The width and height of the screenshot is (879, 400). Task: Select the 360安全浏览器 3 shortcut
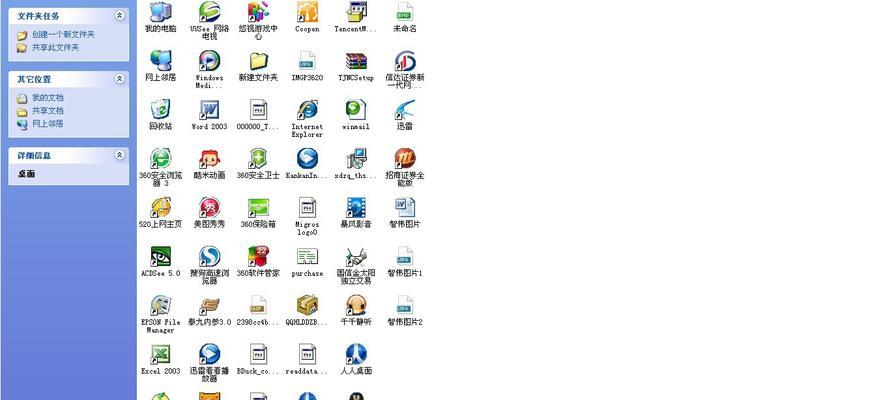(x=160, y=159)
